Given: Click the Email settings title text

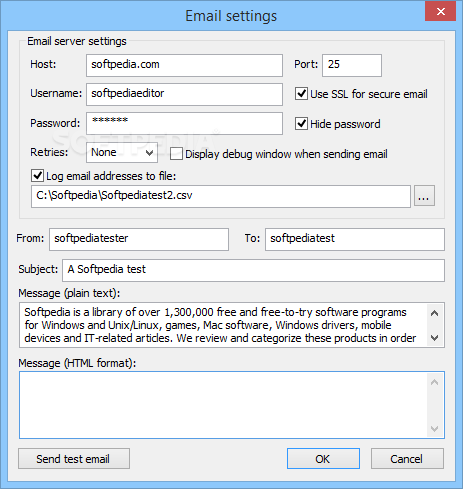Looking at the screenshot, I should 231,16.
